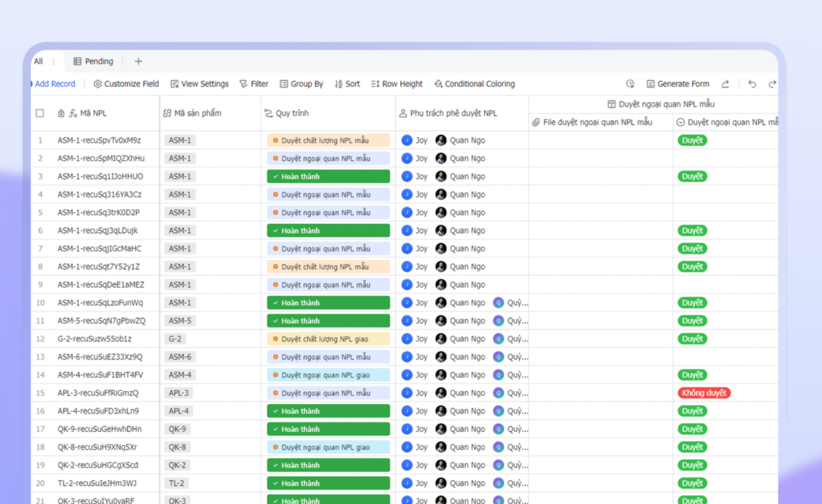Click the Quy trình column header
Viewport: 822px width, 504px height.
292,114
